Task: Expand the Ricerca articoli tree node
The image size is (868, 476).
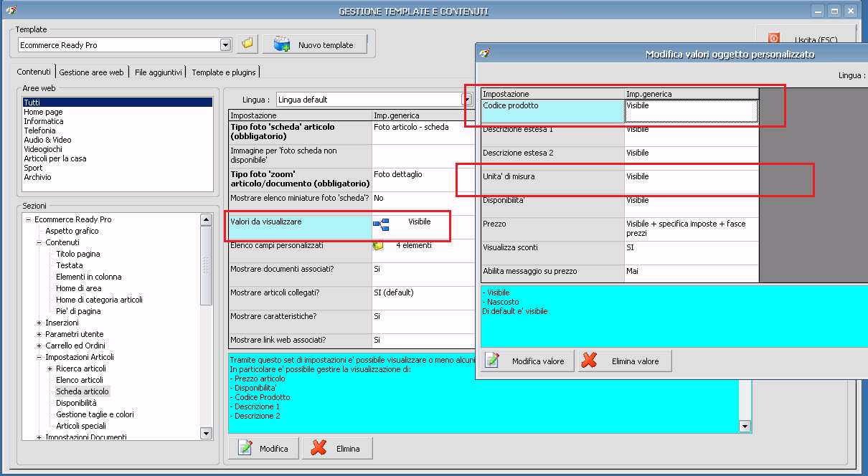Action: click(49, 368)
